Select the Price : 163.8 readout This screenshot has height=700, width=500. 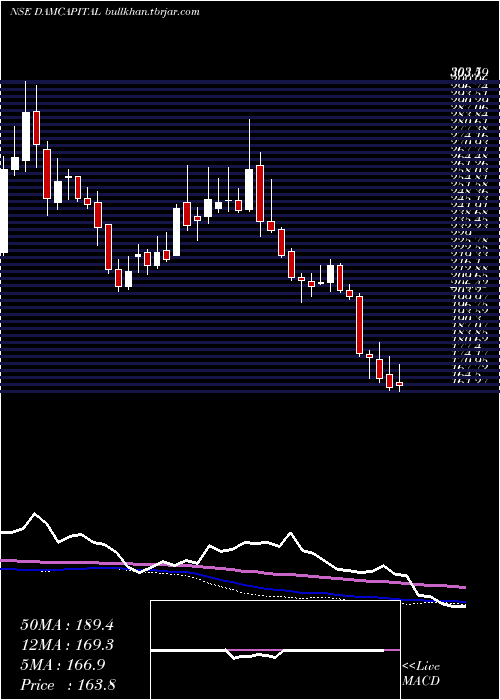click(68, 685)
